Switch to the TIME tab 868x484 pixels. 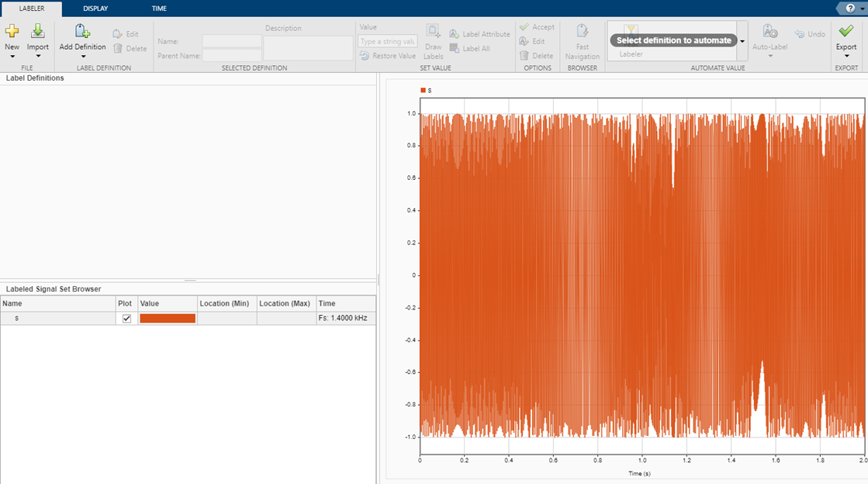(158, 9)
